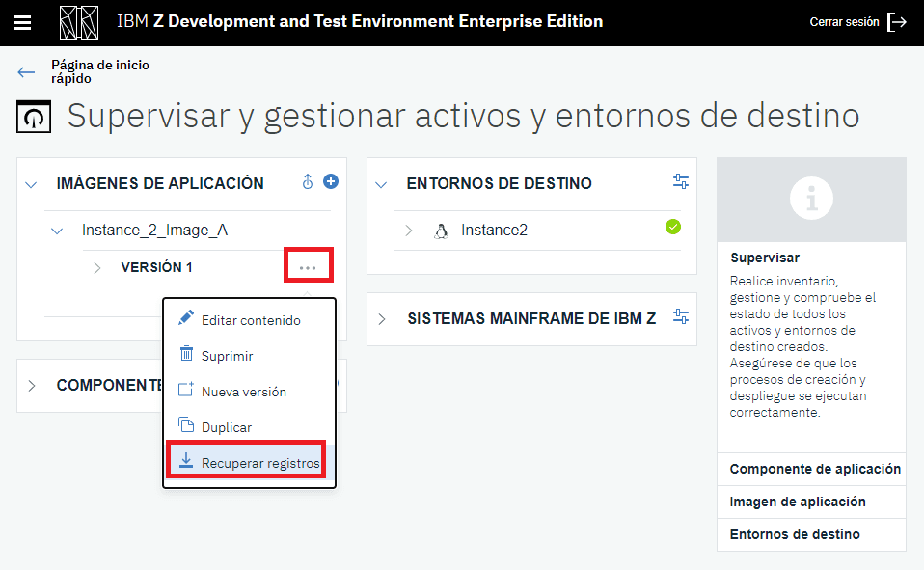Expand the Versión 1 node
924x570 pixels.
click(x=96, y=268)
